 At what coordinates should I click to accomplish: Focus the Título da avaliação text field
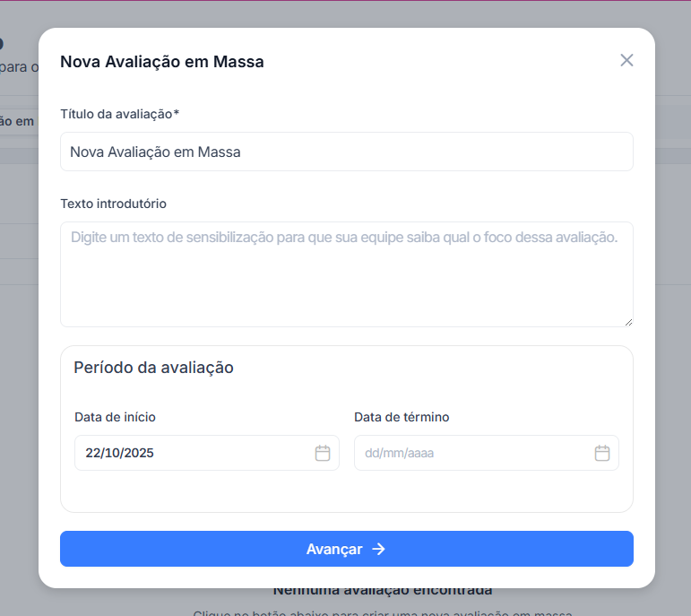pyautogui.click(x=346, y=152)
